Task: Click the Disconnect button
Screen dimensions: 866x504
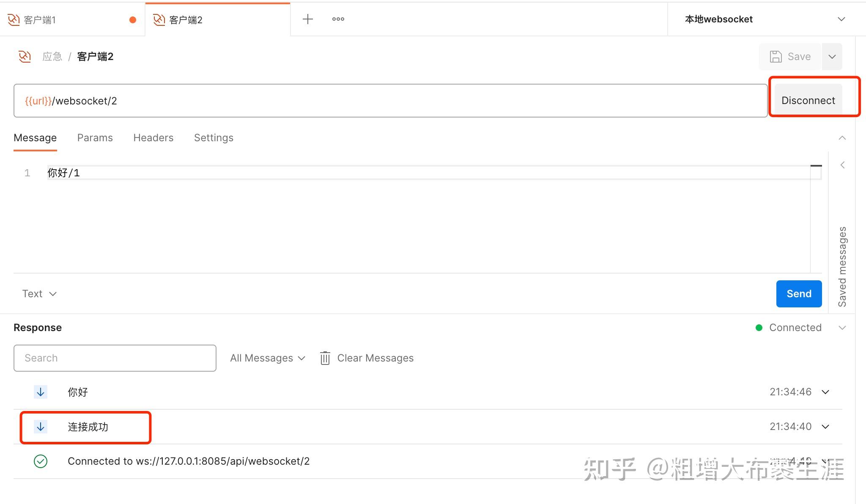Action: coord(808,100)
